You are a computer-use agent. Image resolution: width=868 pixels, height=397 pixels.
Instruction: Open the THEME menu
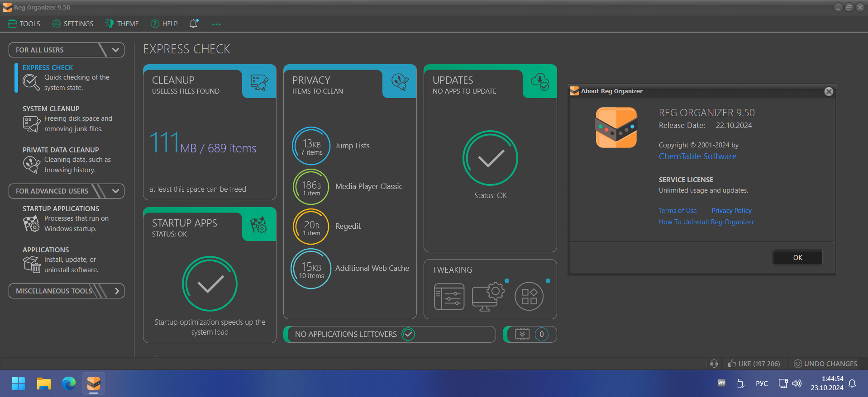(122, 24)
